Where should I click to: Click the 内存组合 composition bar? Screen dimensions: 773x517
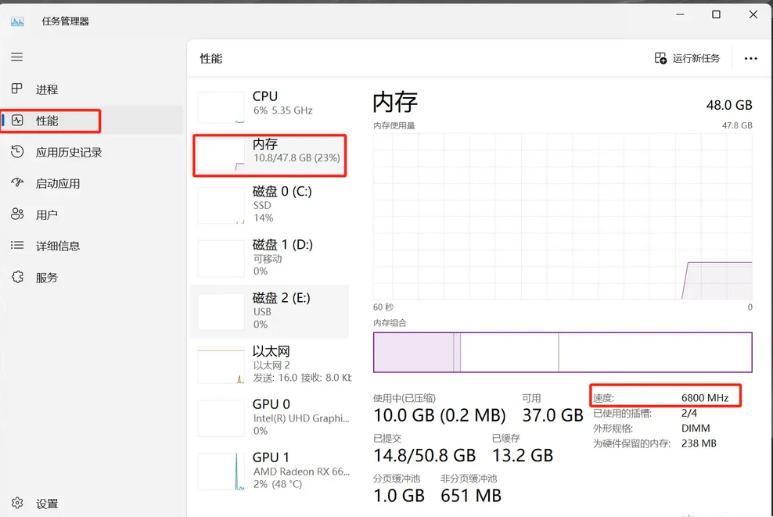[x=562, y=352]
